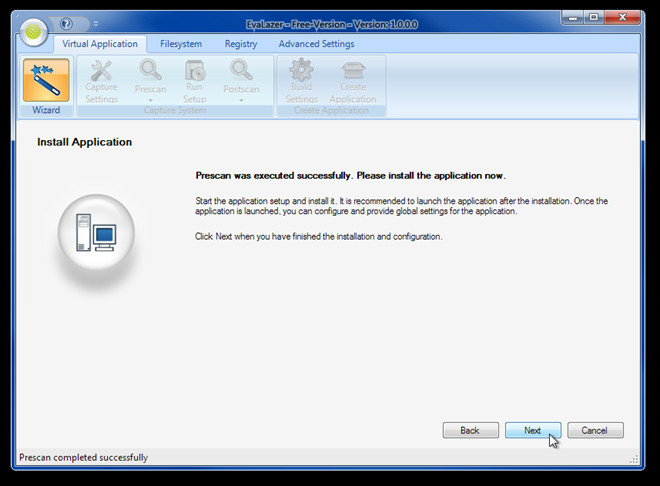Click the 'Capture System' group label
The image size is (660, 486).
[x=175, y=110]
